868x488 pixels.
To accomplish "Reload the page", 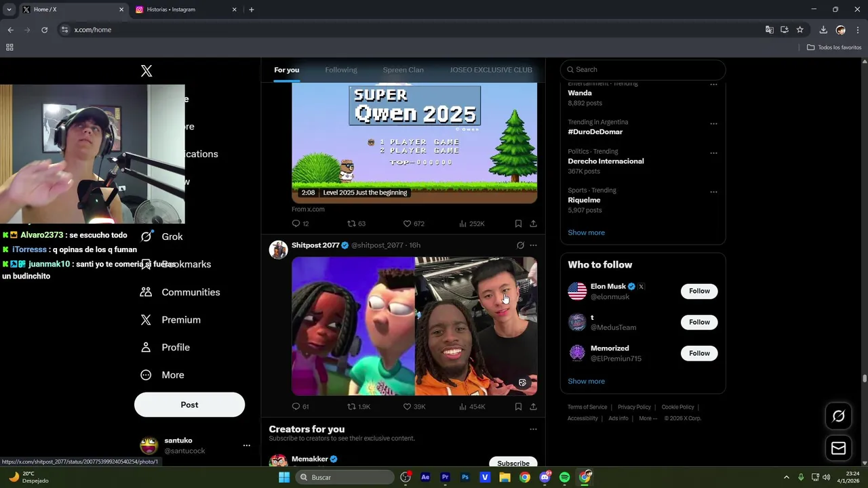I will pos(44,30).
